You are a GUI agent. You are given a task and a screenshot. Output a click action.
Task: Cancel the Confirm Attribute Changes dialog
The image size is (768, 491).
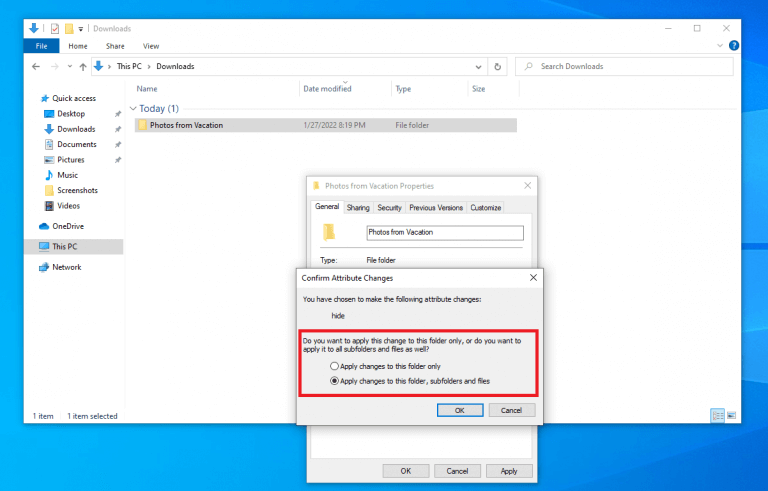pyautogui.click(x=511, y=410)
